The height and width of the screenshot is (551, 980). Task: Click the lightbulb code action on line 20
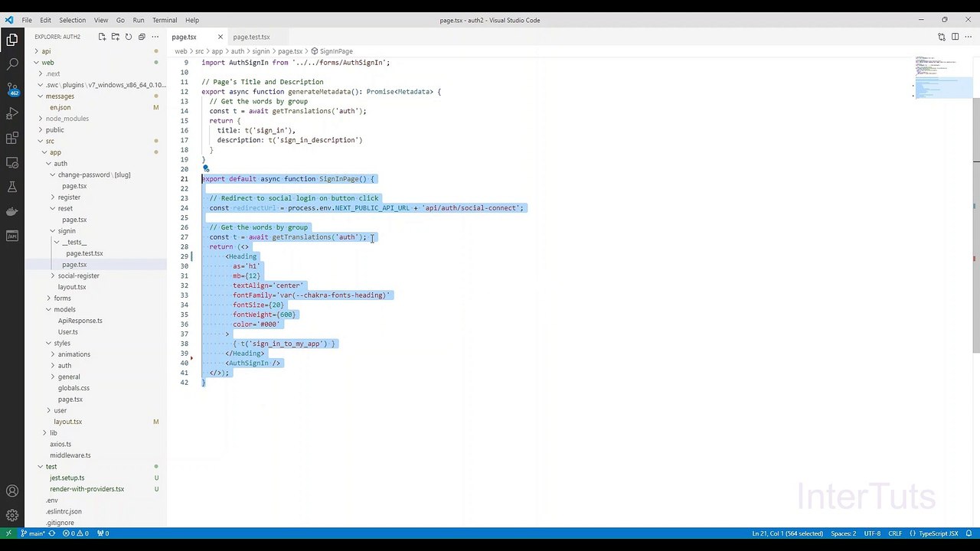[205, 168]
